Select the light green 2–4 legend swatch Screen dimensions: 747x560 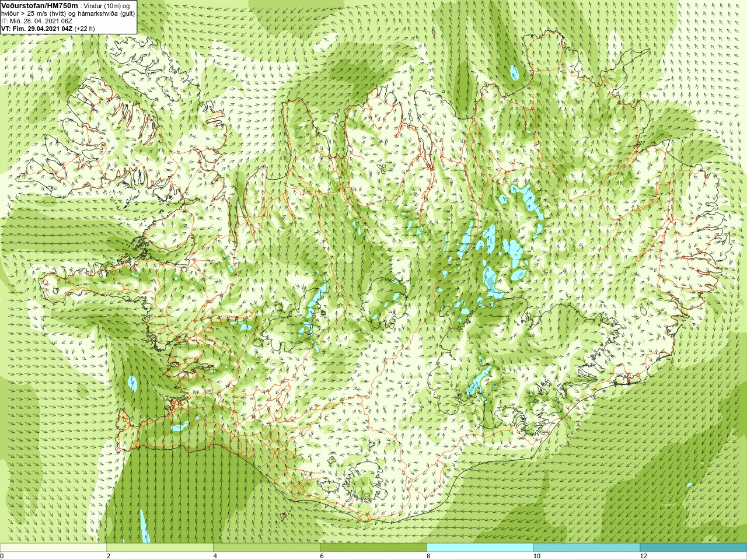point(160,548)
